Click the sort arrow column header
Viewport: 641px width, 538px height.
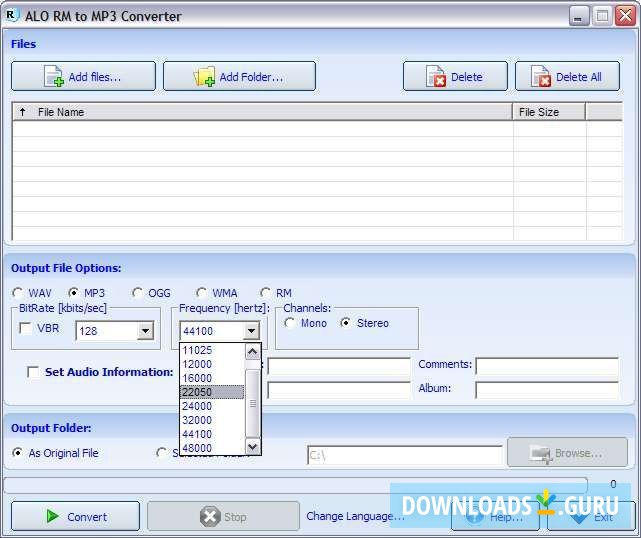[22, 112]
